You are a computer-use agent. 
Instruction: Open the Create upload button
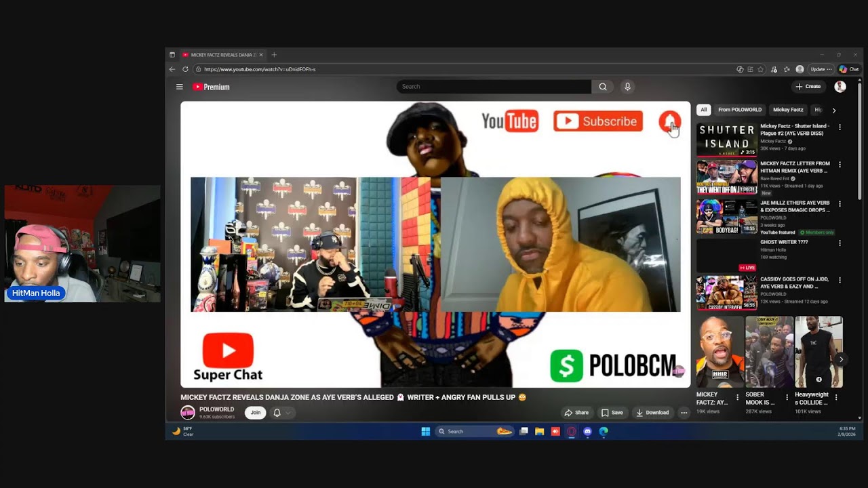coord(808,87)
